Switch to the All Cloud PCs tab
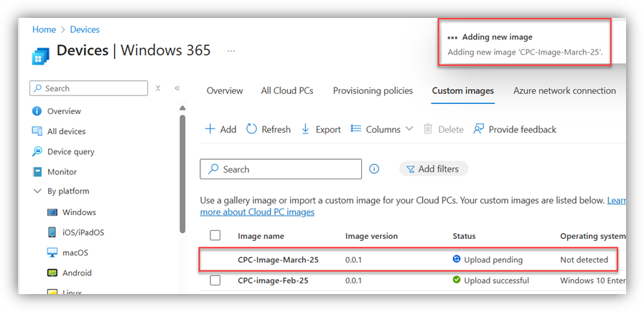The width and height of the screenshot is (644, 312). pos(287,90)
